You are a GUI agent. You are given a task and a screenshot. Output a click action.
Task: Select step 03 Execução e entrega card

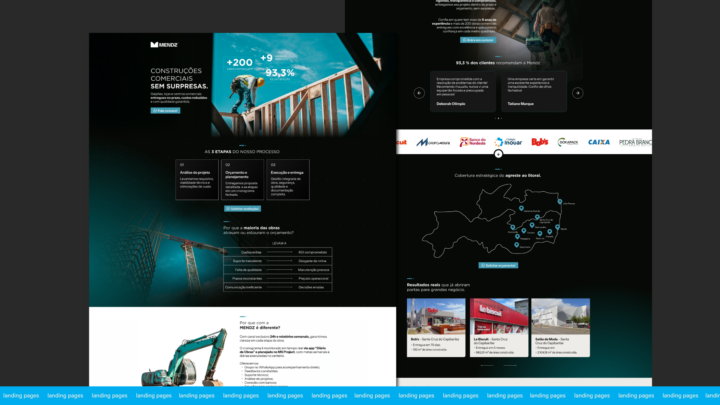(288, 178)
